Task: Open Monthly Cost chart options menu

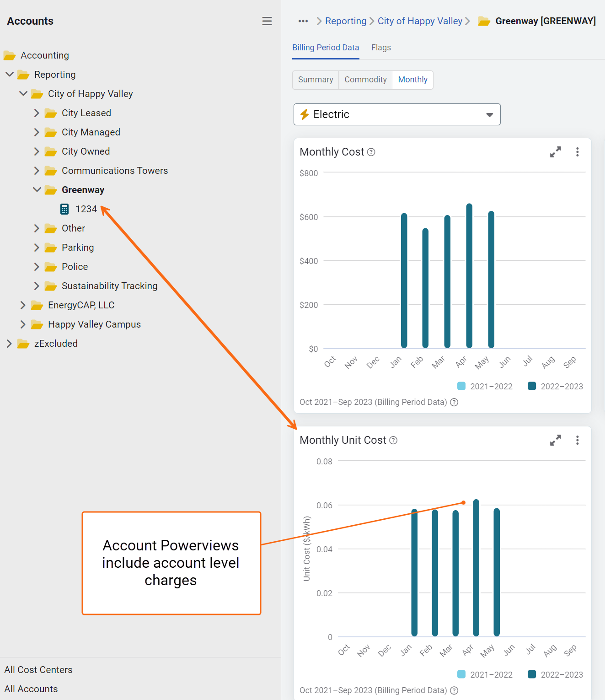Action: point(578,152)
